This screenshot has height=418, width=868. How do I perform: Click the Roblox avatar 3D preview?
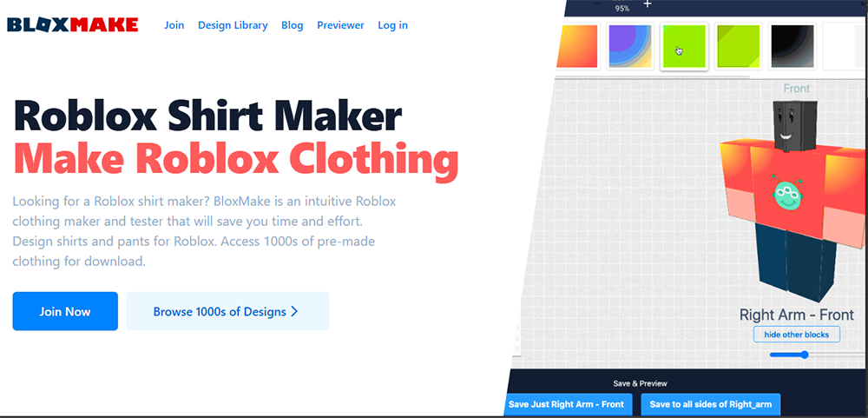(793, 201)
